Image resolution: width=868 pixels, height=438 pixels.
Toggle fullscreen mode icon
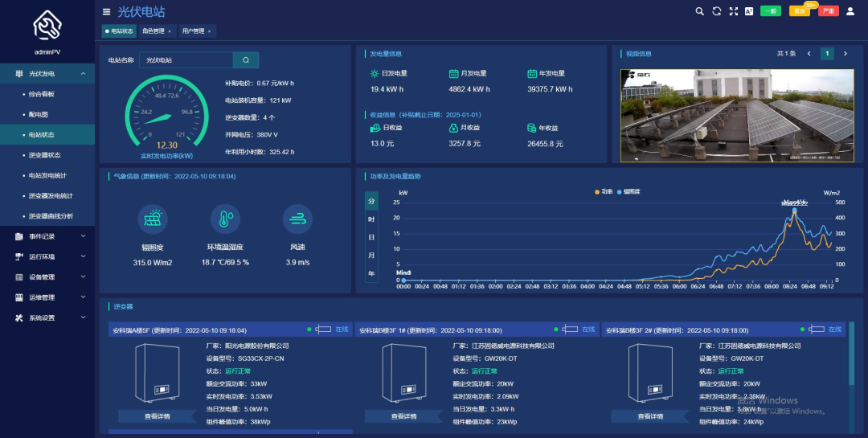734,11
